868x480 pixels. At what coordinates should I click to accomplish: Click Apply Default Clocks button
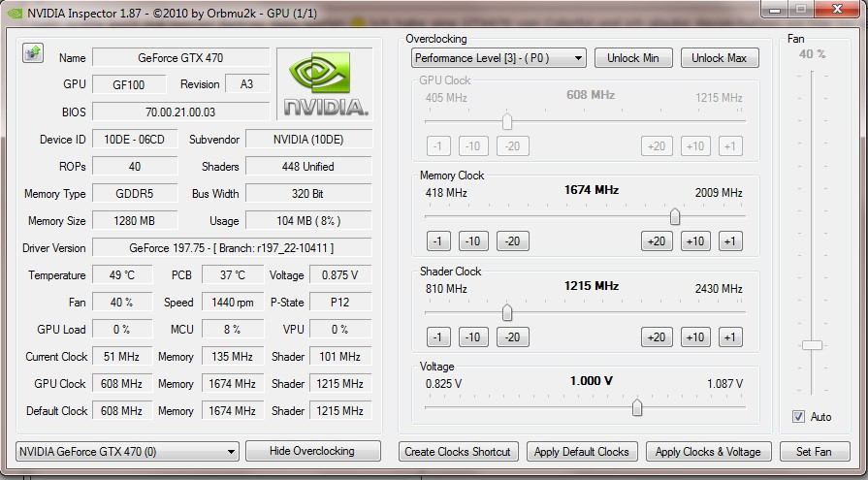click(x=582, y=452)
